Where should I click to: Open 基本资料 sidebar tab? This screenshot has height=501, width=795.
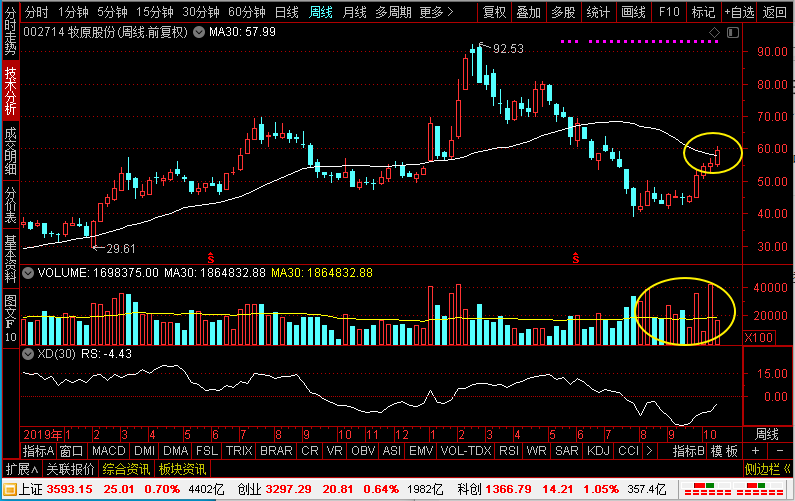(10, 258)
